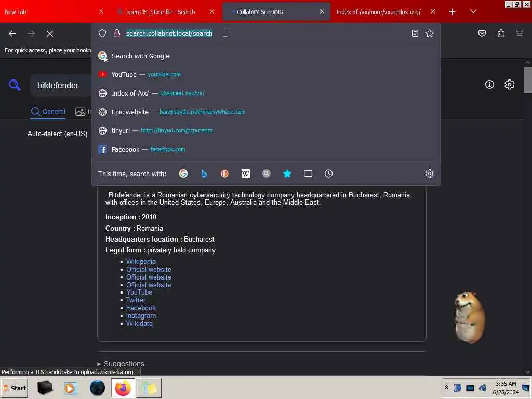Image resolution: width=532 pixels, height=399 pixels.
Task: Open the Firefox hamburger menu
Action: tap(520, 33)
